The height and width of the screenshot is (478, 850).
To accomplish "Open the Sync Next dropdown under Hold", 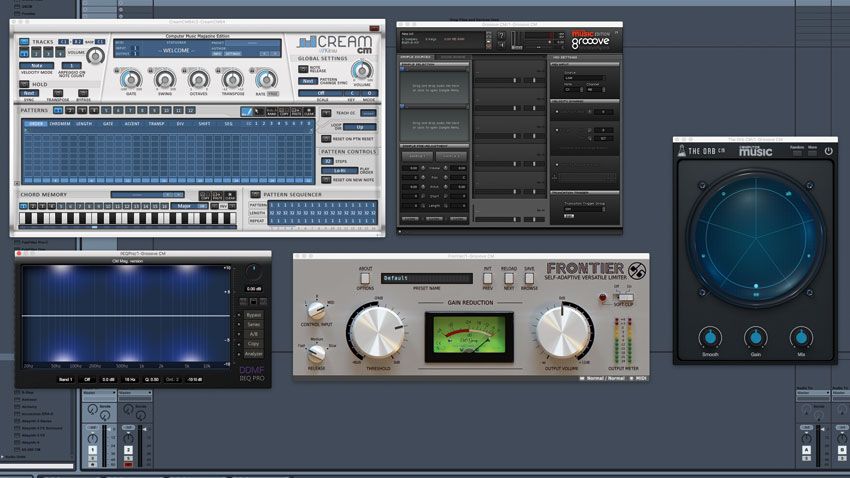I will (x=29, y=93).
